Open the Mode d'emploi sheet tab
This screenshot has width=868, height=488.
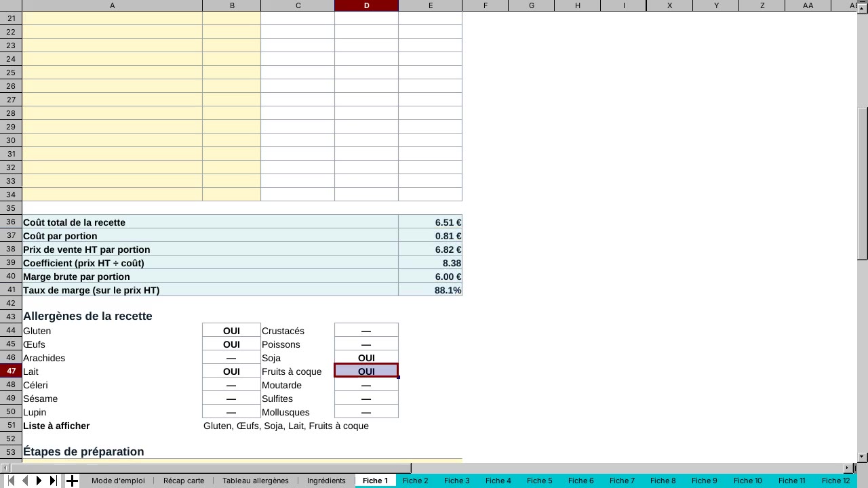coord(118,481)
